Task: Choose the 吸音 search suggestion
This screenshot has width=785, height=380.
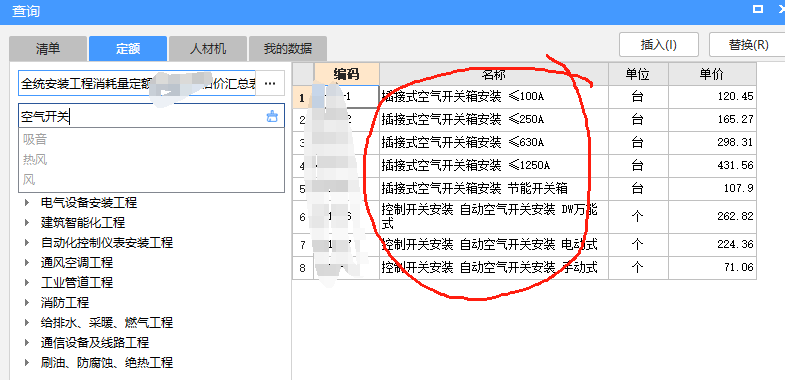Action: (x=35, y=139)
